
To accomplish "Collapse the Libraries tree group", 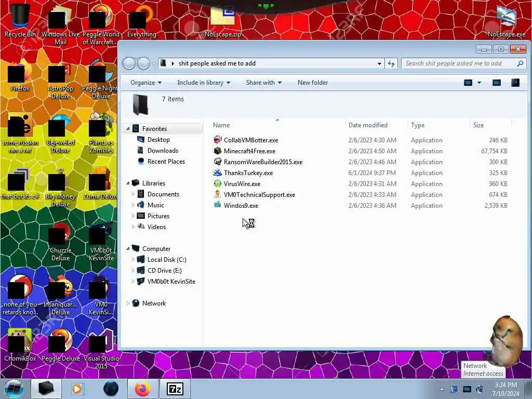I will 128,183.
